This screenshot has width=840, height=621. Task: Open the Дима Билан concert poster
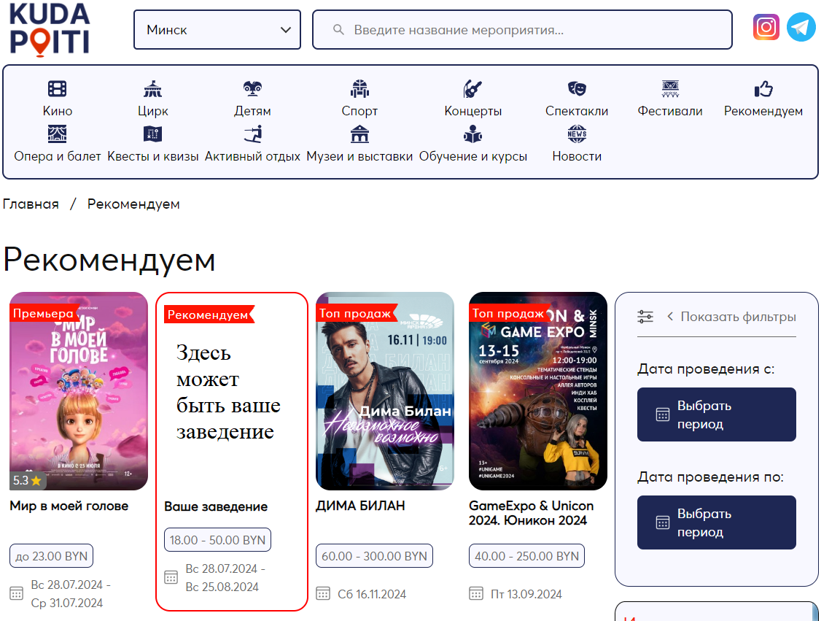(x=385, y=391)
